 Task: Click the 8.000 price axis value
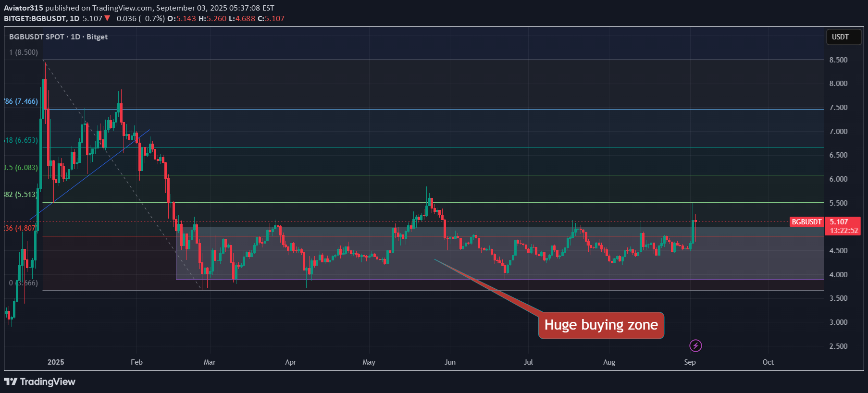tap(838, 84)
